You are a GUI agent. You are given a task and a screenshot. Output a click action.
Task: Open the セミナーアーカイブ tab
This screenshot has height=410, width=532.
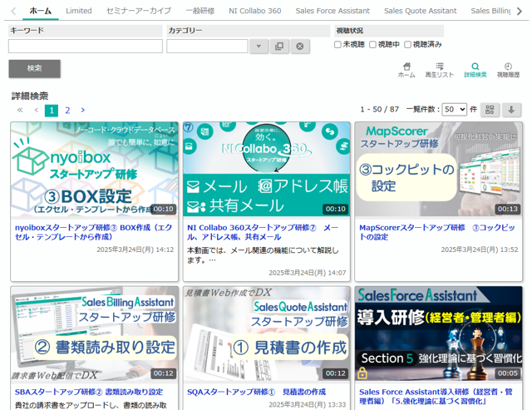139,11
